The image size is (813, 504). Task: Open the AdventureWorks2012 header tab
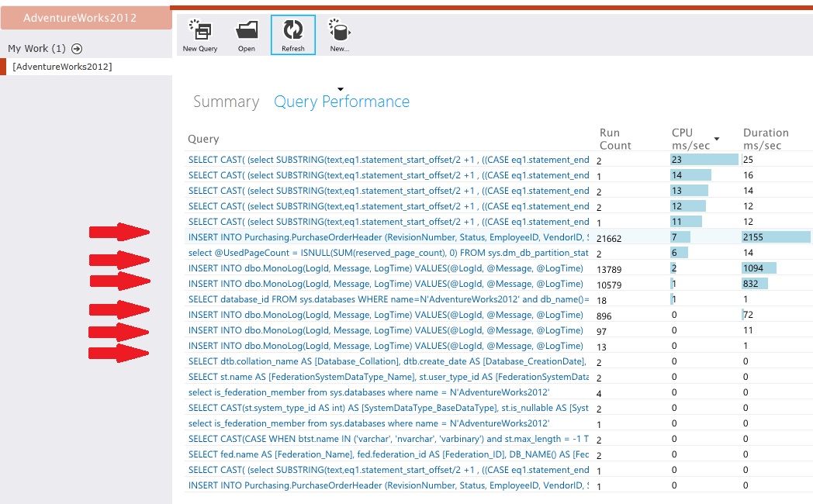point(86,18)
